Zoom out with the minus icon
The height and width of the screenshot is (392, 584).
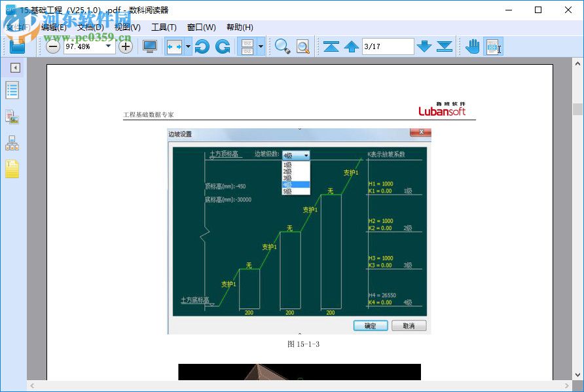click(x=52, y=46)
